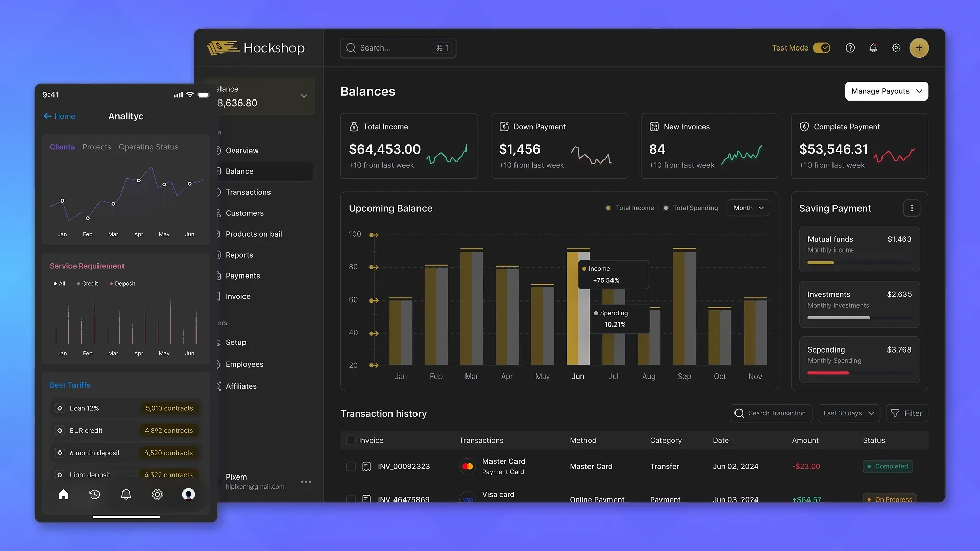Screen dimensions: 980x551
Task: Open Transactions in the sidebar
Action: point(248,192)
